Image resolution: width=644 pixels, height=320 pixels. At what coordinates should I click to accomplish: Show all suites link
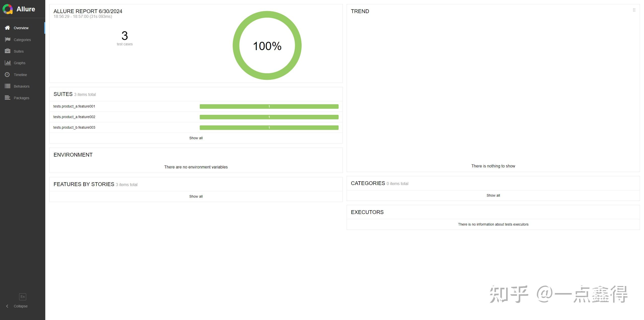click(x=196, y=138)
